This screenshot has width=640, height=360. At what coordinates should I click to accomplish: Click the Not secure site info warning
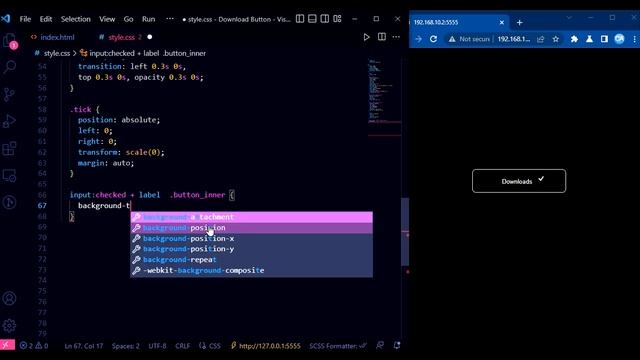469,39
